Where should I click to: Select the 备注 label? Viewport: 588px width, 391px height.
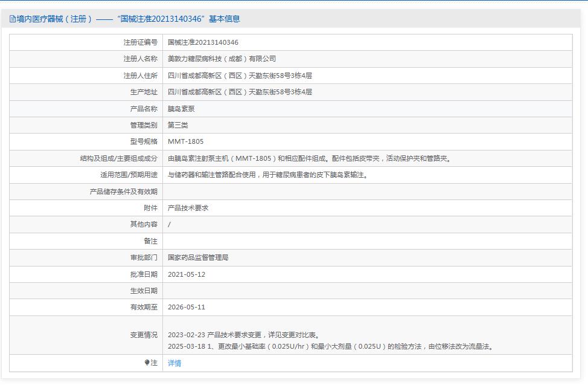(150, 241)
